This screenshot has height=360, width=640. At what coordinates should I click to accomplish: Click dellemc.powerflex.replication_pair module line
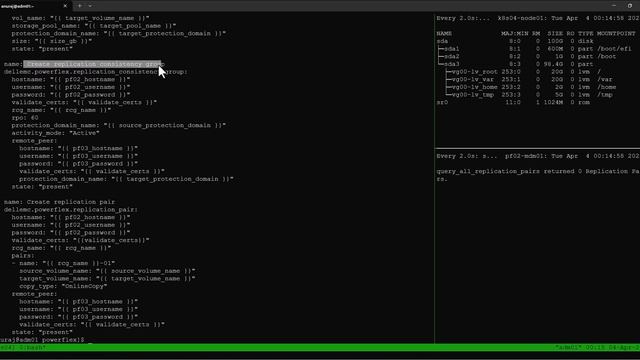coord(71,210)
